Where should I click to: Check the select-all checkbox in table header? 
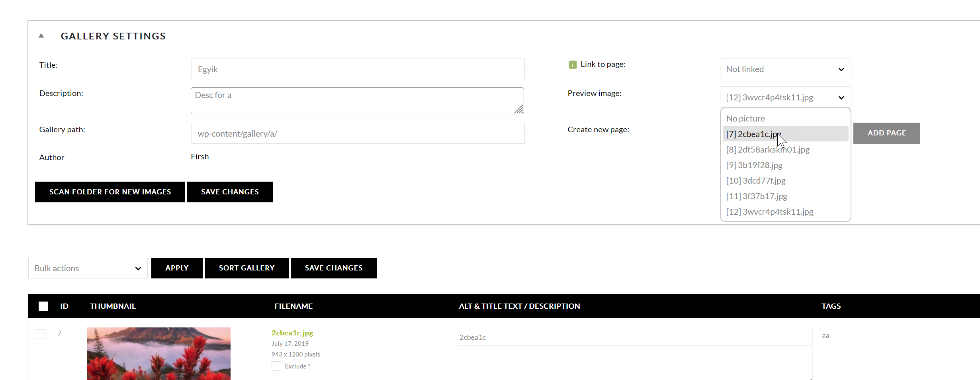click(43, 306)
